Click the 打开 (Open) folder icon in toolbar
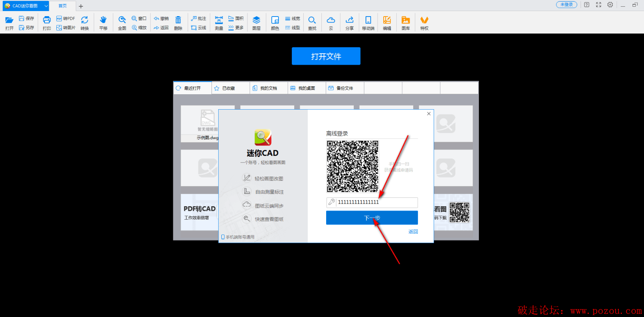The image size is (644, 317). click(x=9, y=23)
